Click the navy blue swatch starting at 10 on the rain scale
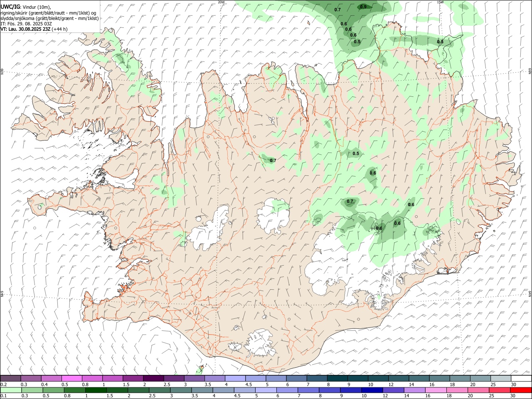The height and width of the screenshot is (399, 532). click(x=372, y=390)
